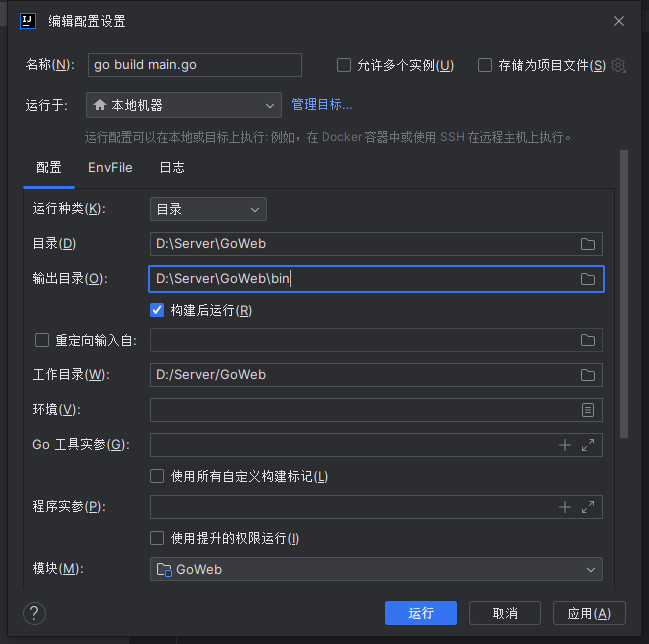Uncheck the 构建后运行 checkbox
Viewport: 649px width, 644px height.
[x=157, y=310]
